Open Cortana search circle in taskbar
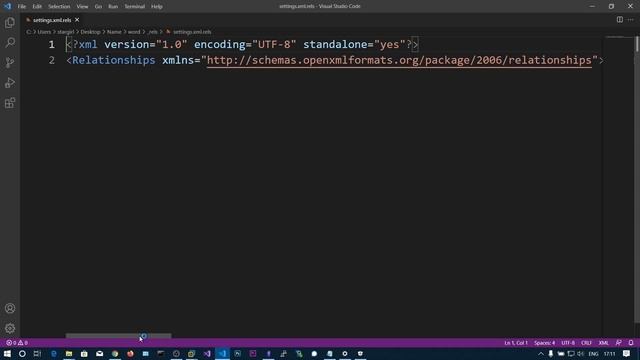Screen dimensions: 640x360 [x=22, y=353]
